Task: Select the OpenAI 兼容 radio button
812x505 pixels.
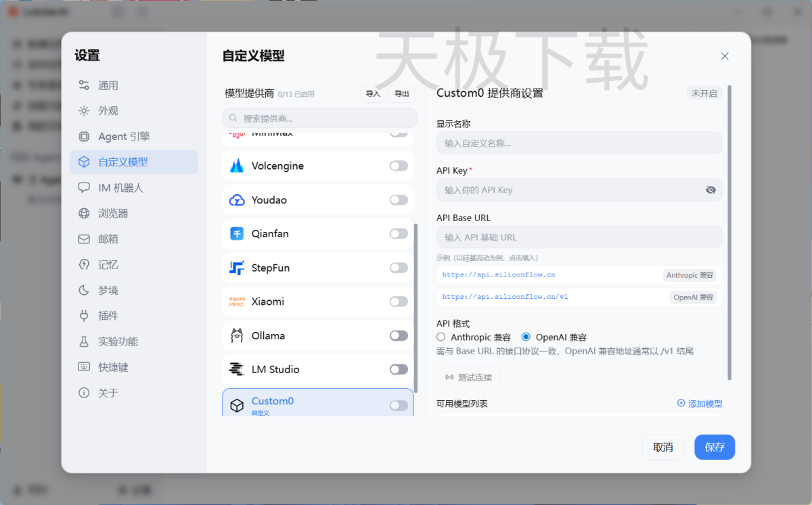Action: point(526,337)
